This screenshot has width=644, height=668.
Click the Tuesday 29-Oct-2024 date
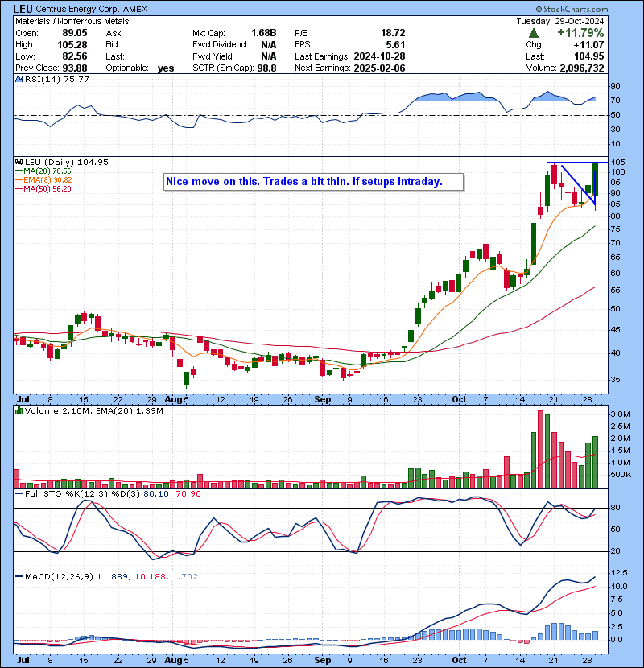pos(560,21)
